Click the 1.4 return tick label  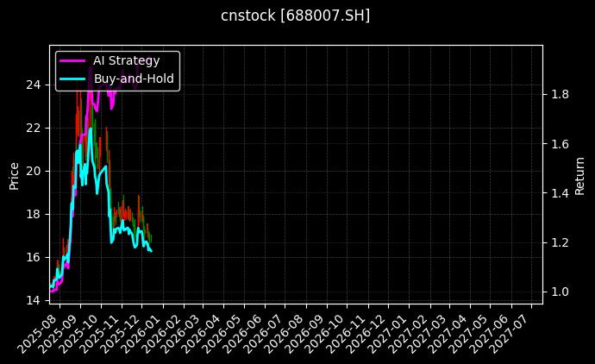tap(560, 193)
